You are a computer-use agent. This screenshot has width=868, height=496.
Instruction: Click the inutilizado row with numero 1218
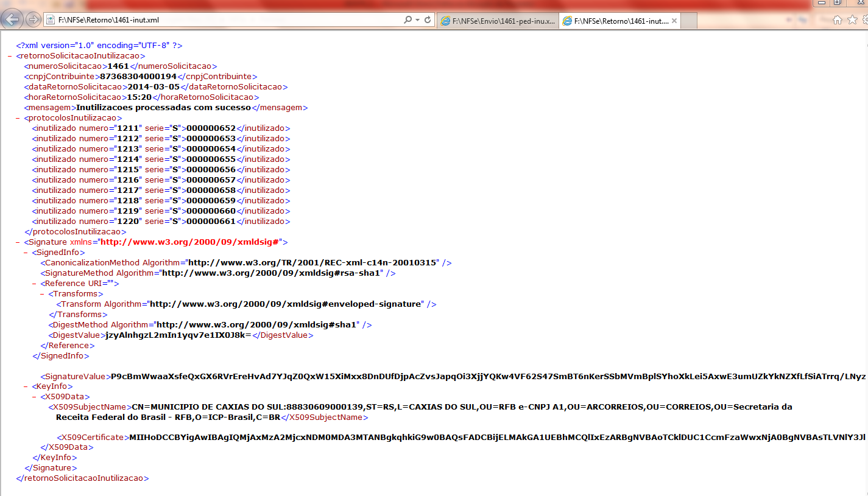pos(161,201)
